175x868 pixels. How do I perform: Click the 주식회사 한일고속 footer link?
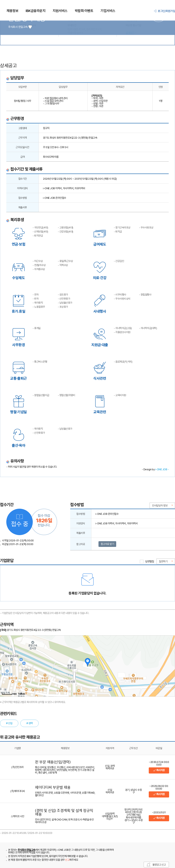pos(26,850)
